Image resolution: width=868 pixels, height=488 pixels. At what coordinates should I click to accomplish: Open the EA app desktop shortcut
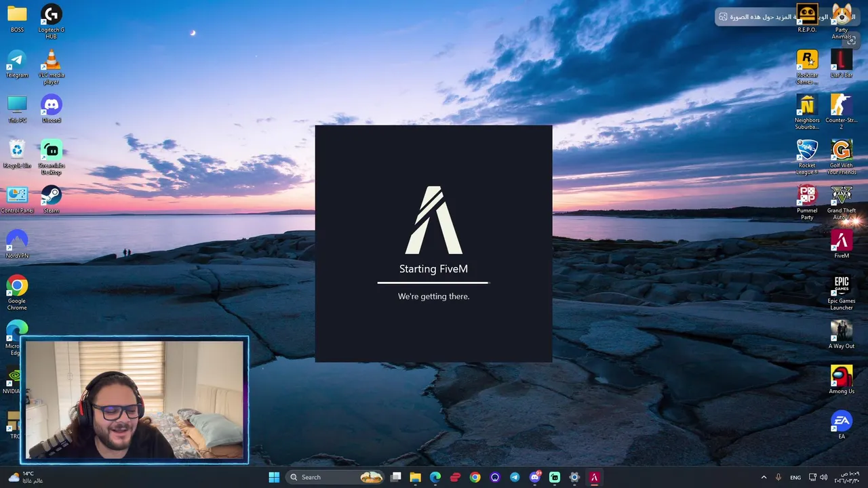pyautogui.click(x=842, y=425)
